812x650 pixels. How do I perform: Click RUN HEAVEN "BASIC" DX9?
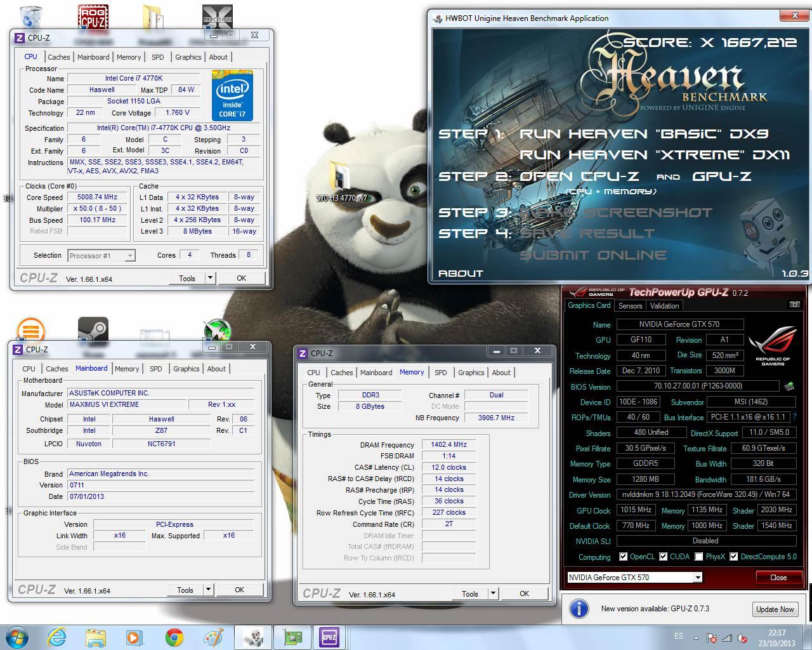pos(644,134)
